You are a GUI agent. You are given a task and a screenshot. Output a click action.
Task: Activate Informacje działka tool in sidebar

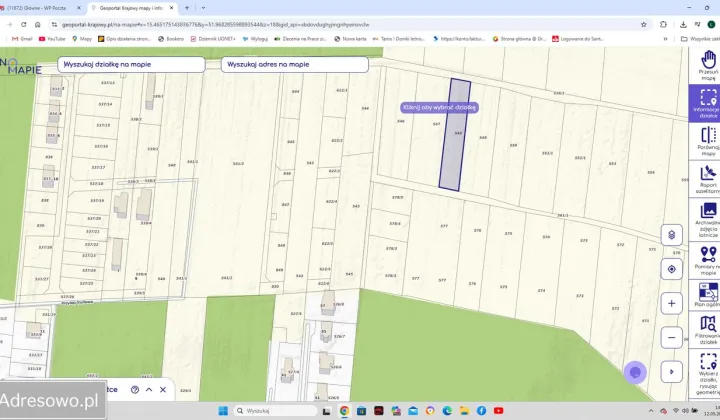click(708, 102)
